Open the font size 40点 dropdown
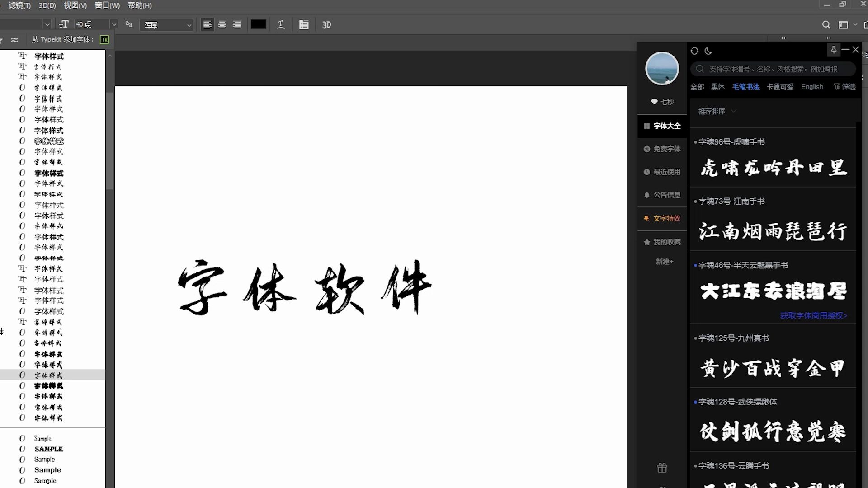Screen dimensions: 868x488 (113, 24)
